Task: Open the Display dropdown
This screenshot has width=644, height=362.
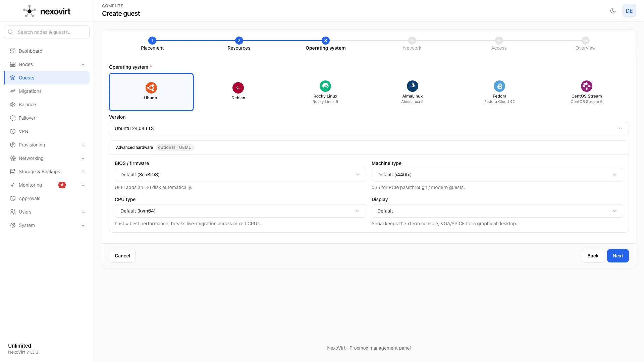Action: tap(497, 211)
